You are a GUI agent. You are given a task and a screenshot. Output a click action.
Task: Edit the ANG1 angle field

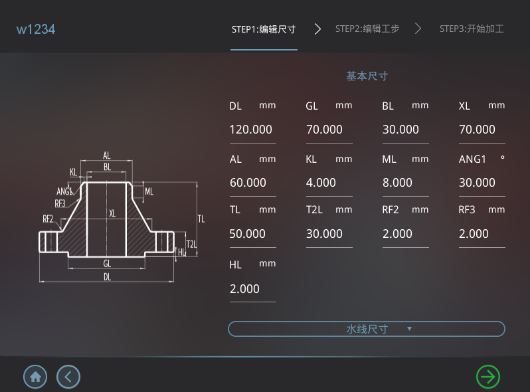tap(482, 183)
